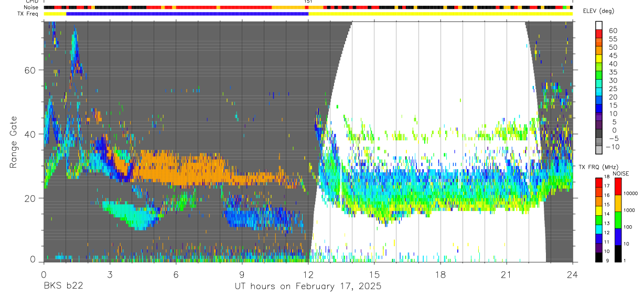
Task: Click TX FRQ color bar segment between 17 and 18
Action: [599, 182]
